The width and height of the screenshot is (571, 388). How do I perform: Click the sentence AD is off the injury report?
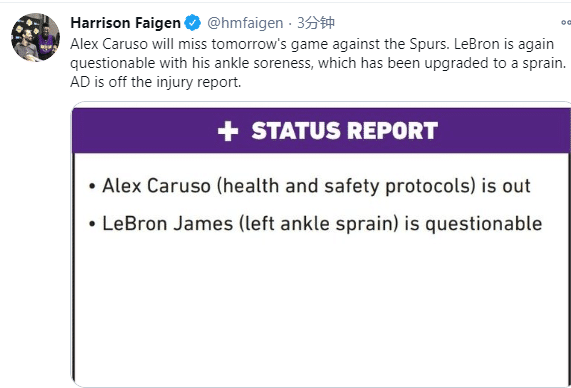[155, 82]
